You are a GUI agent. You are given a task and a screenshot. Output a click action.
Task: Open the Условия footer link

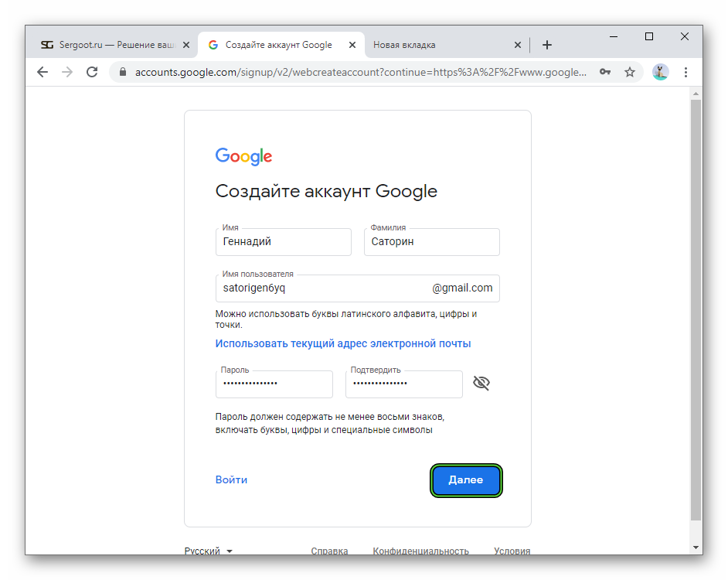[x=512, y=551]
